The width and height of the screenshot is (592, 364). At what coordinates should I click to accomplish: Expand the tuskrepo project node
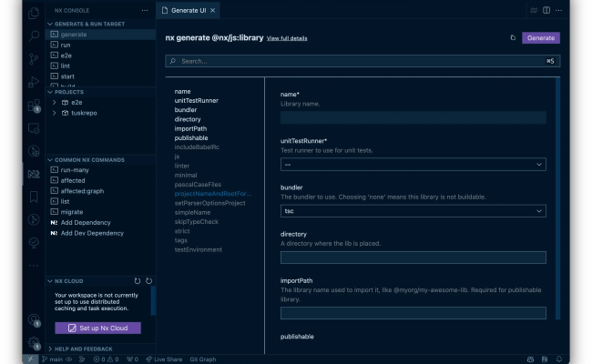pos(55,113)
